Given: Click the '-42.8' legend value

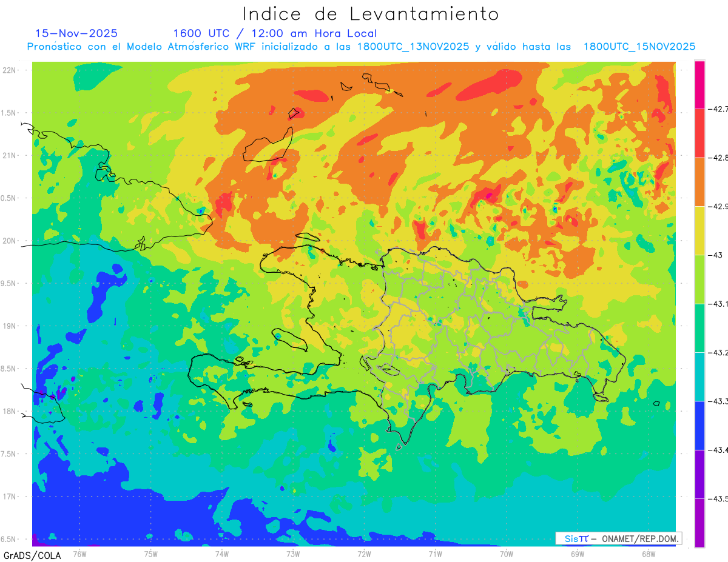Looking at the screenshot, I should pyautogui.click(x=717, y=158).
